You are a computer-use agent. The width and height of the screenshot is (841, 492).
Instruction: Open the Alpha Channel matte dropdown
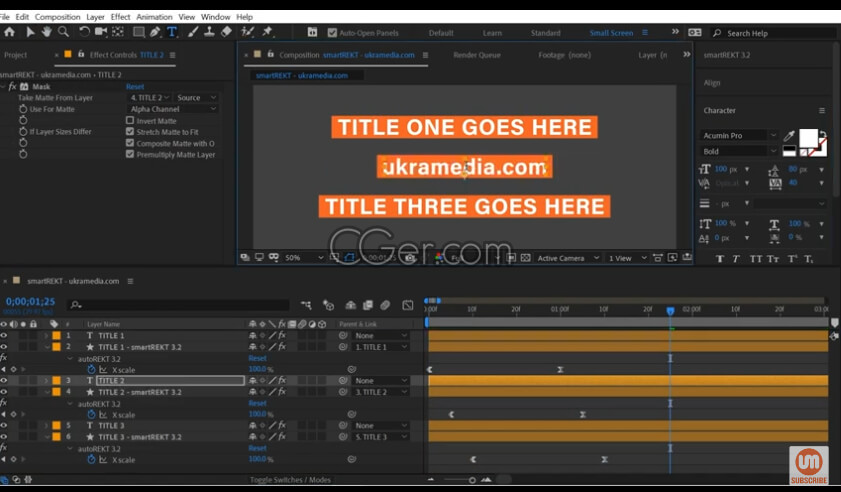173,109
